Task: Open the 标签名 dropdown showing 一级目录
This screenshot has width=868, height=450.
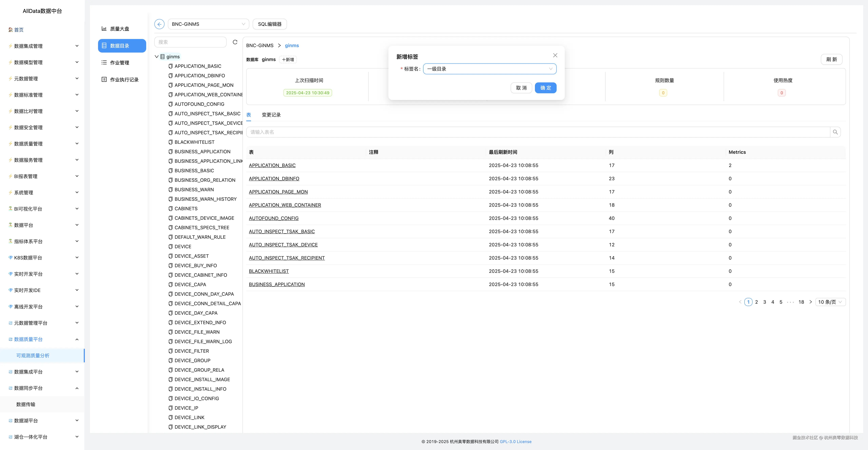Action: [x=489, y=69]
